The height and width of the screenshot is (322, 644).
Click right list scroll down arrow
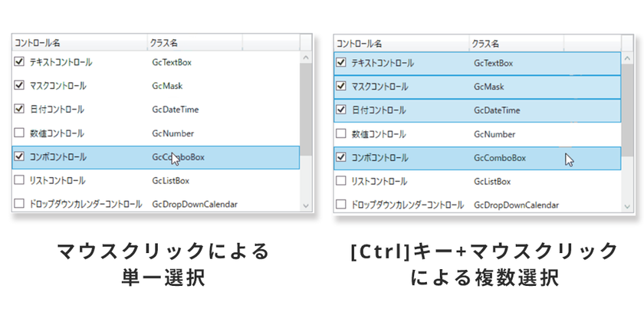click(x=627, y=205)
